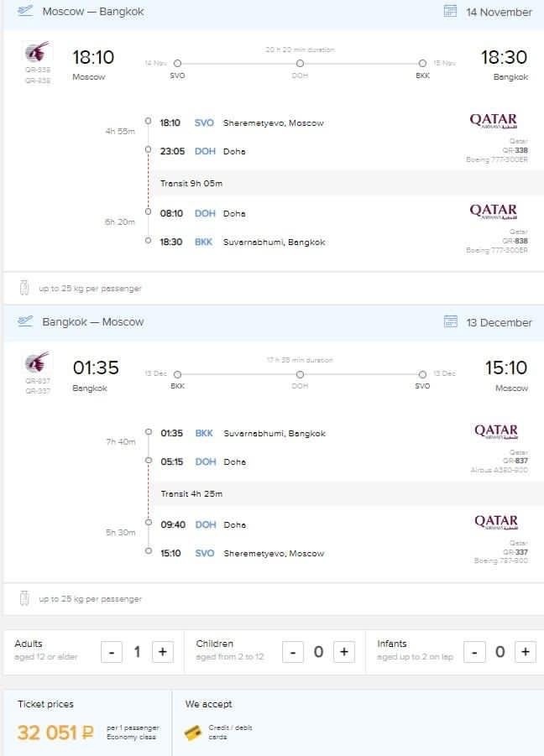
Task: Click the DOH stopover marker on outbound timeline
Action: 300,64
